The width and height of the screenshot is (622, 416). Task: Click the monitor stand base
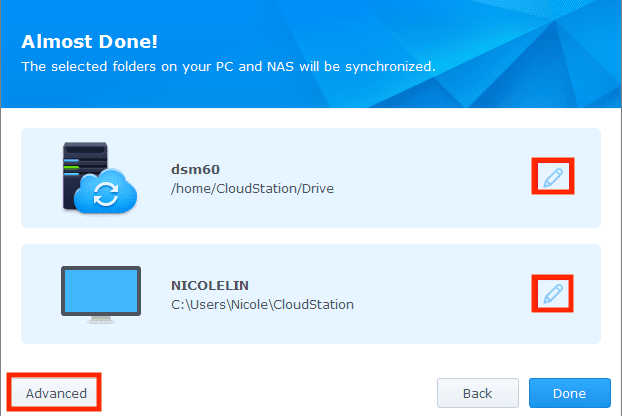(98, 319)
